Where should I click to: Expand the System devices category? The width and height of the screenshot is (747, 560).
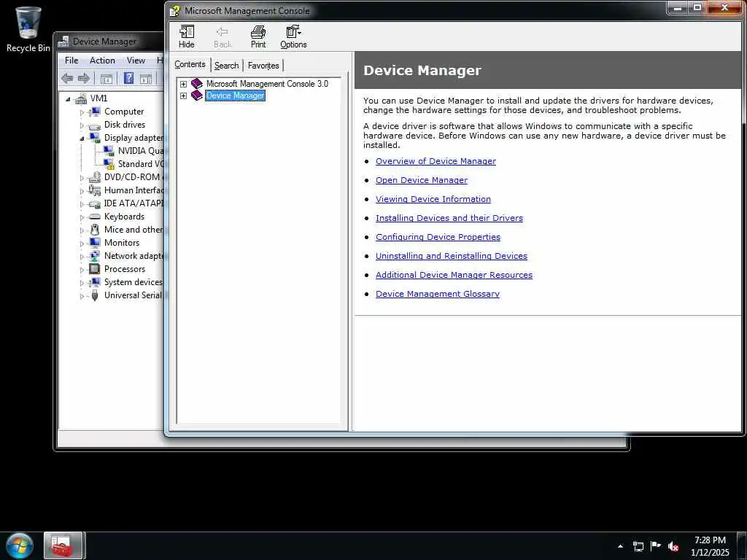(x=82, y=283)
